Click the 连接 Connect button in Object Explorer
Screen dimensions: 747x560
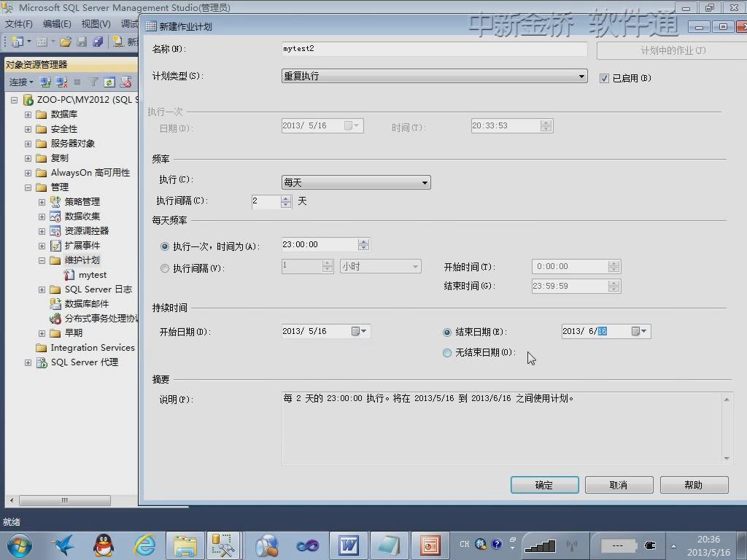pyautogui.click(x=21, y=82)
